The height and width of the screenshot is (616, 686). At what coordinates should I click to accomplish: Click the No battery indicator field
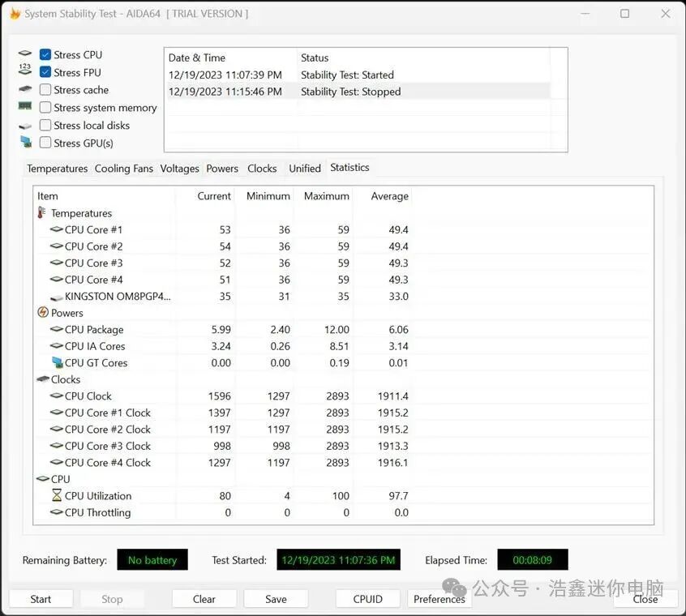click(x=152, y=559)
